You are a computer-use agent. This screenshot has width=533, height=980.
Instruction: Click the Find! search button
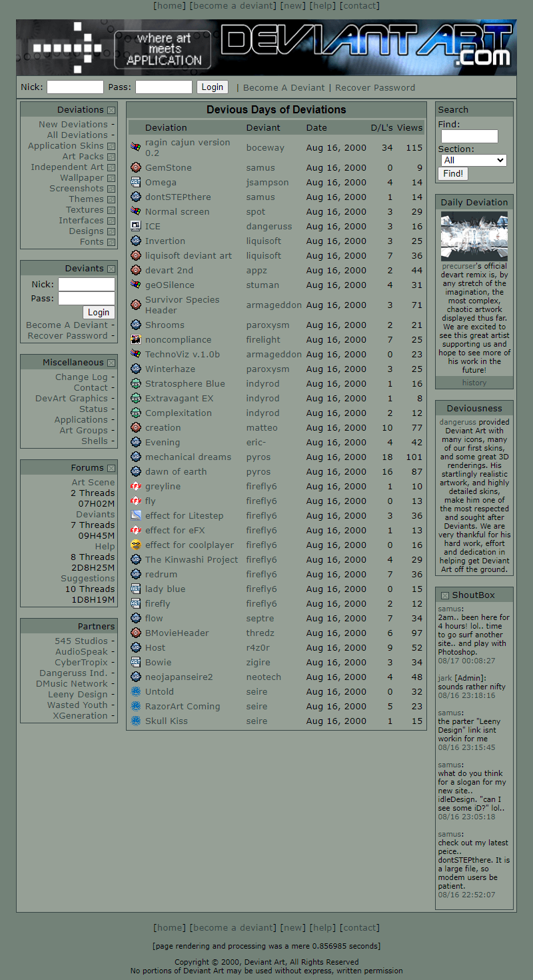453,173
